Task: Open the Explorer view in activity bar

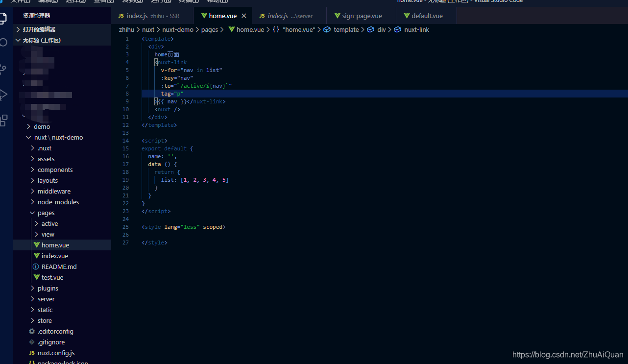Action: (3, 19)
